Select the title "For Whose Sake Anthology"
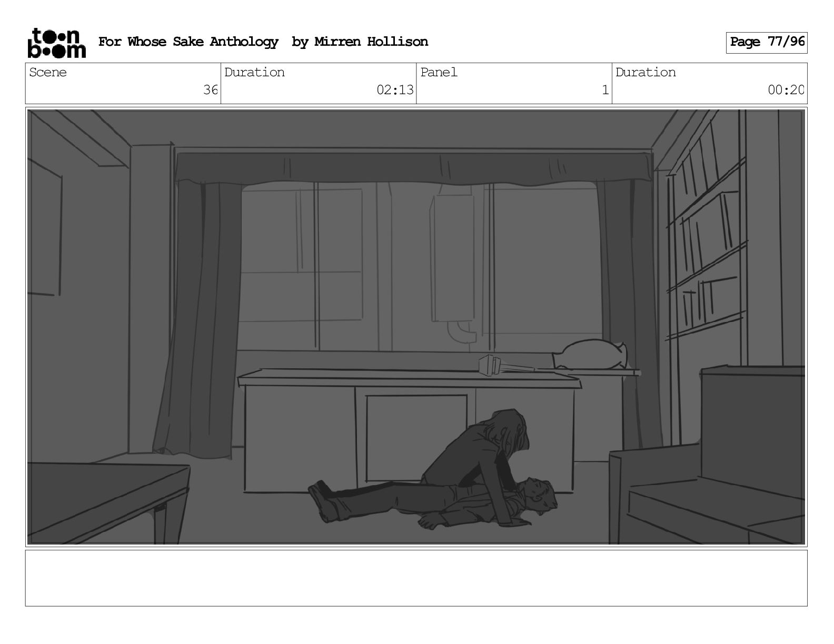This screenshot has width=834, height=644. (188, 42)
